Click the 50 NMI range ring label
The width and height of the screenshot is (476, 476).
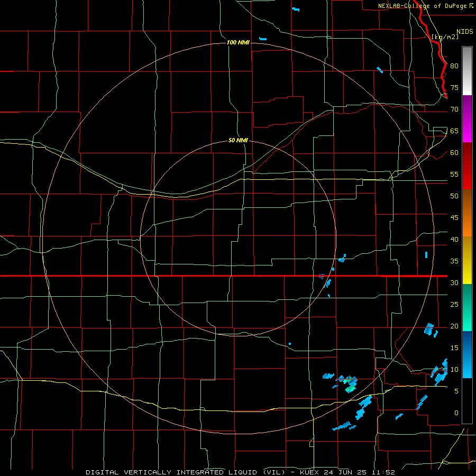click(238, 140)
